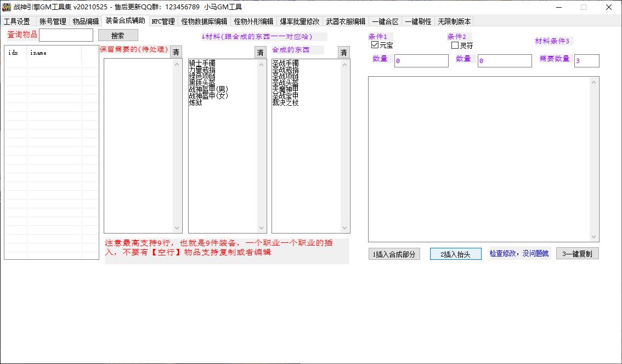This screenshot has height=364, width=622.
Task: Select 裁决之杖 in the 合成的东西 list
Action: (x=286, y=103)
